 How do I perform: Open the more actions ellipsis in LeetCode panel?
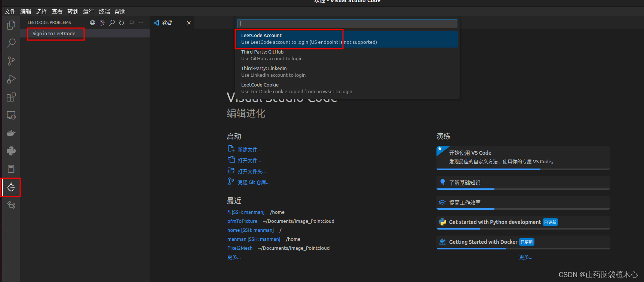click(141, 23)
